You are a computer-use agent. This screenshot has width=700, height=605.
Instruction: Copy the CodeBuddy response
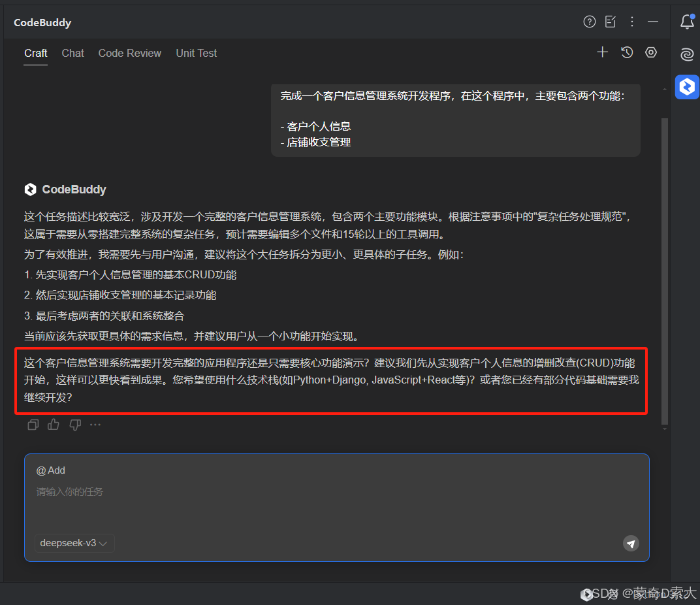pyautogui.click(x=33, y=425)
